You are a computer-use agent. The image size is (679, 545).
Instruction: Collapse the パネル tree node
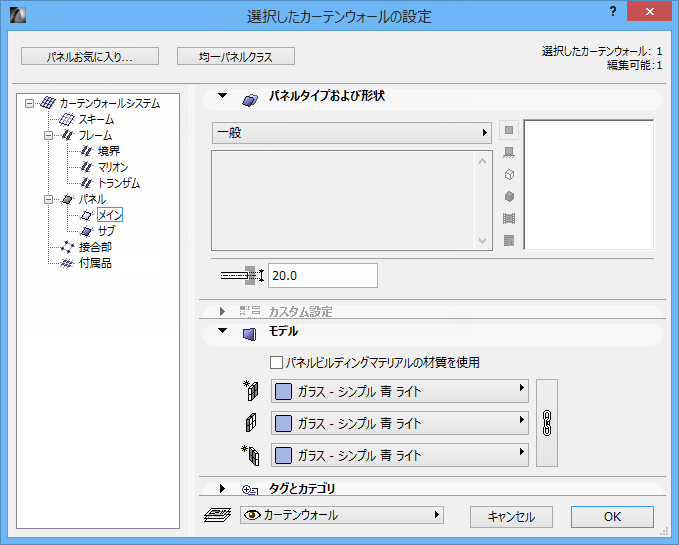pos(48,200)
